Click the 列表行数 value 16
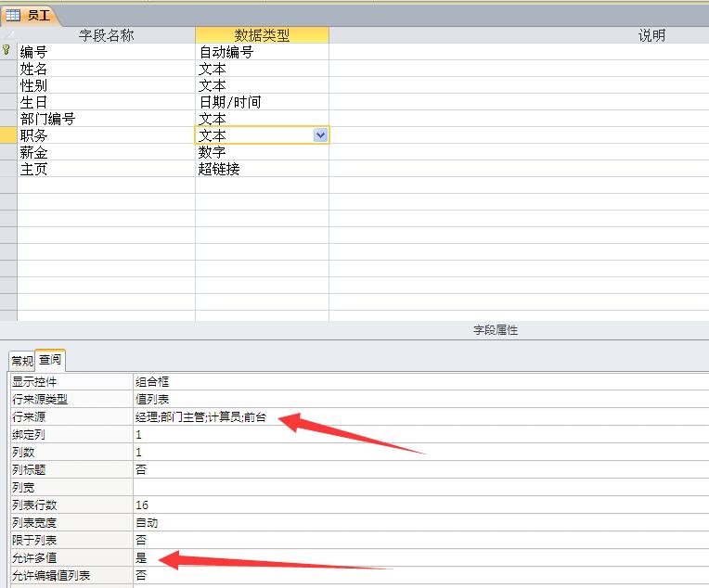 (421, 505)
